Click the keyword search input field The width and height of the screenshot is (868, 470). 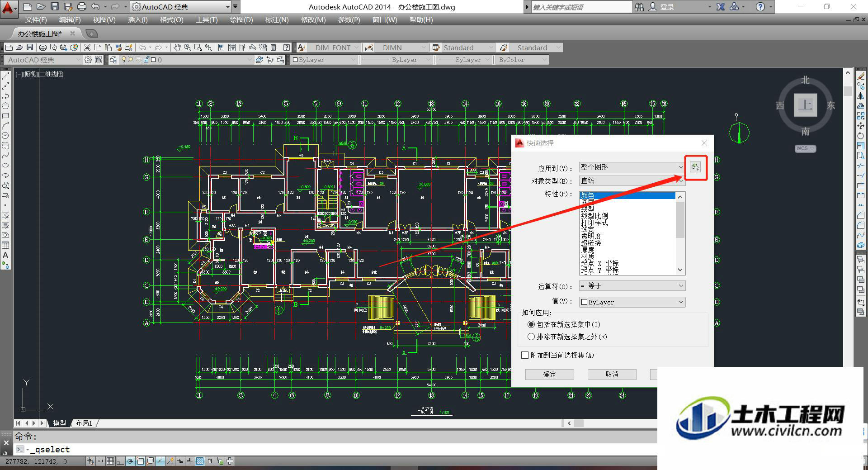point(581,7)
